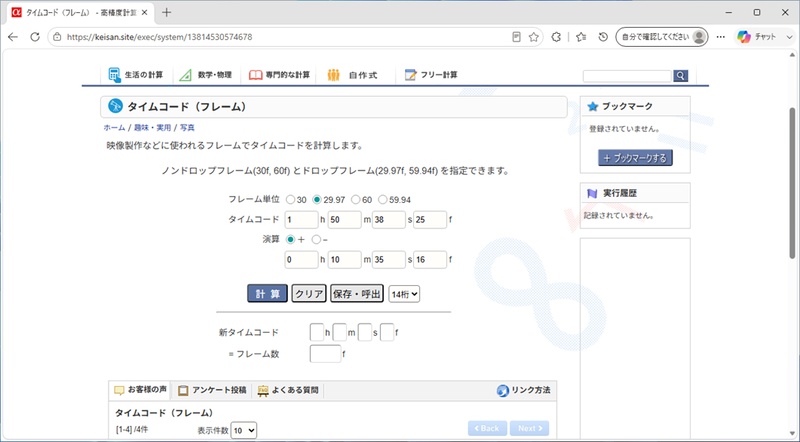Click the 保存・呼出 button
This screenshot has width=800, height=442.
(357, 294)
